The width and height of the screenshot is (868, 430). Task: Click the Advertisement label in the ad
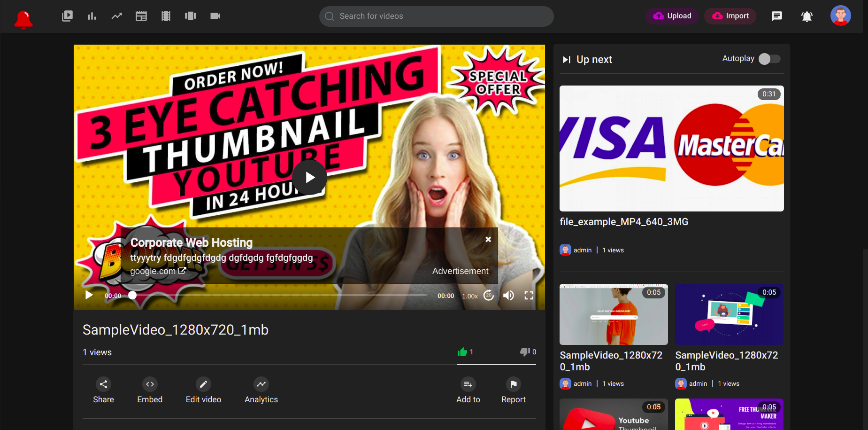coord(460,271)
